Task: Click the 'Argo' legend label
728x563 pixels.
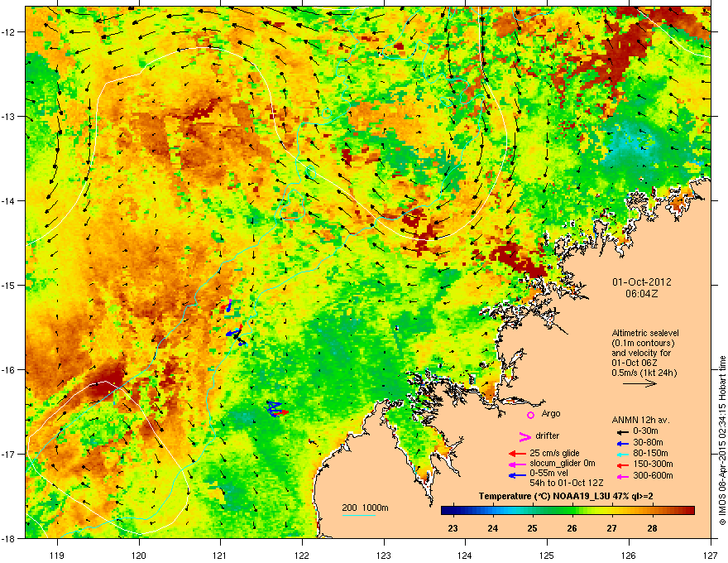Action: coord(551,413)
